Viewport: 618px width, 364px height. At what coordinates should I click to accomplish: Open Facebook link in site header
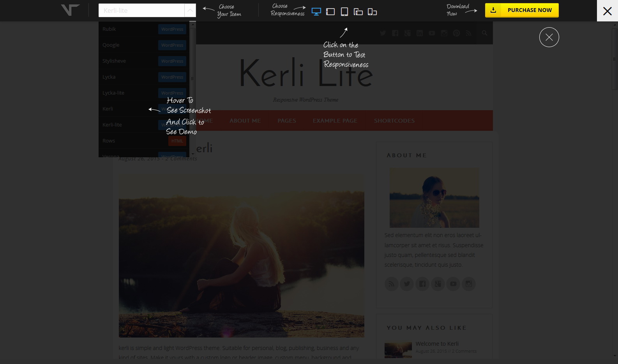(395, 33)
